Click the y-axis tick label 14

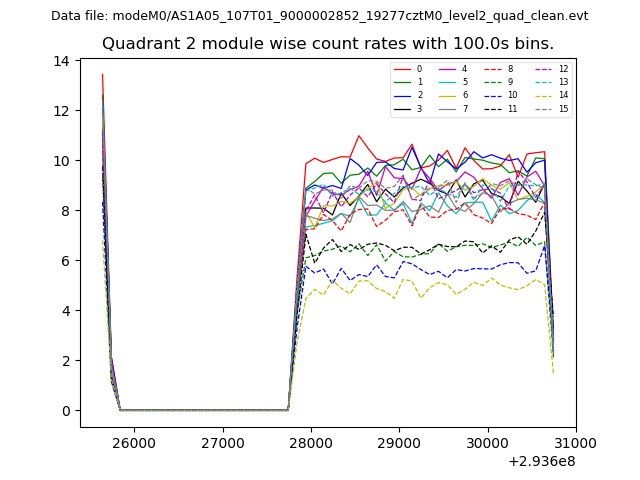(62, 61)
